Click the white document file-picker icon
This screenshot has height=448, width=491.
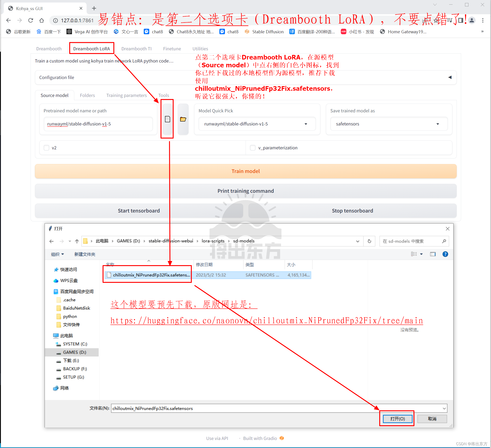pos(167,119)
